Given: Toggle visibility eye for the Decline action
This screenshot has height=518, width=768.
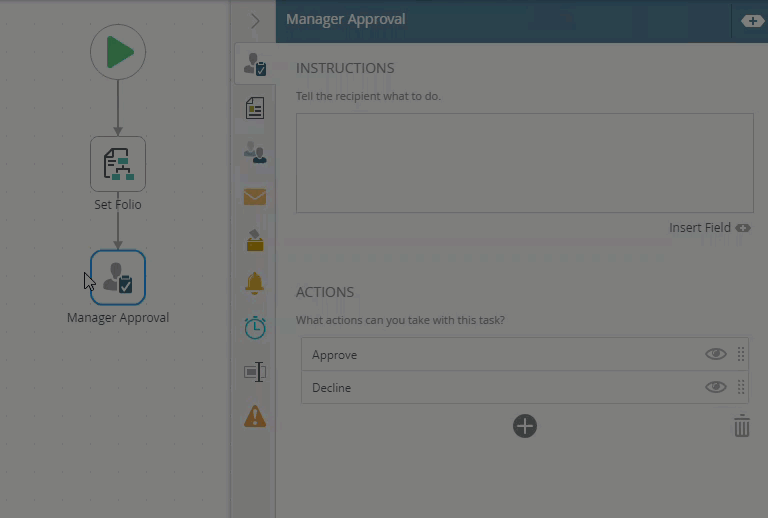Looking at the screenshot, I should (716, 387).
